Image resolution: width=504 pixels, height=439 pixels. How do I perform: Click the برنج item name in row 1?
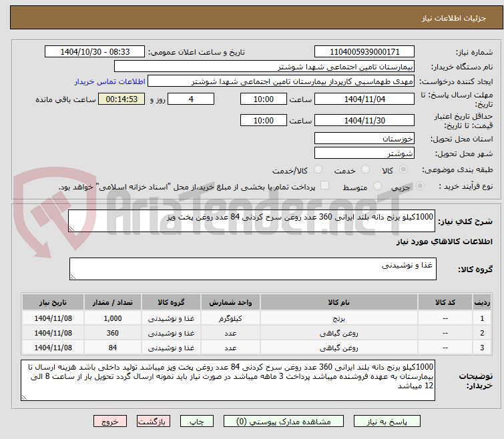coord(339,318)
